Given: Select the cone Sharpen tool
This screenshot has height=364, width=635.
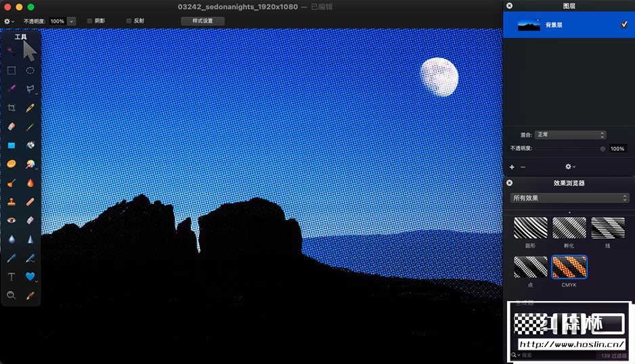Looking at the screenshot, I should click(x=30, y=240).
